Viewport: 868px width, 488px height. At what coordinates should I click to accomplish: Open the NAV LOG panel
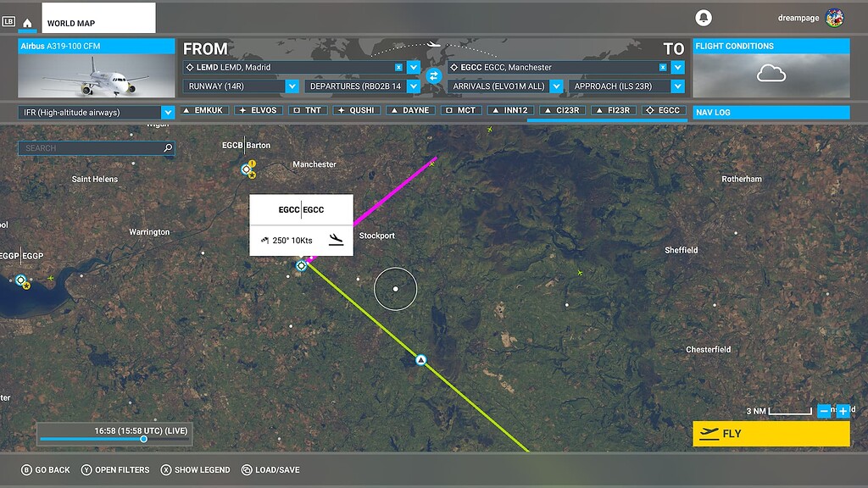(770, 111)
